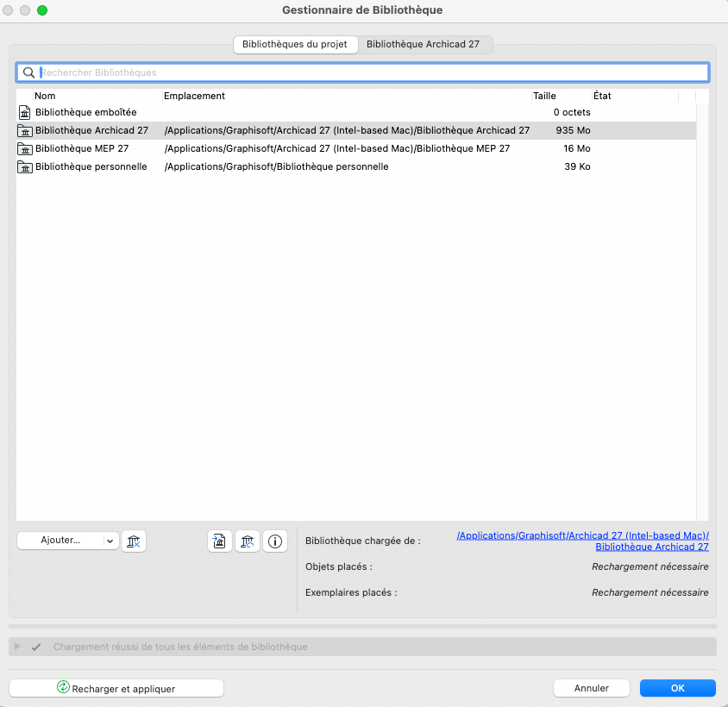Switch to Bibliothèques du projet tab
This screenshot has width=728, height=707.
point(295,45)
